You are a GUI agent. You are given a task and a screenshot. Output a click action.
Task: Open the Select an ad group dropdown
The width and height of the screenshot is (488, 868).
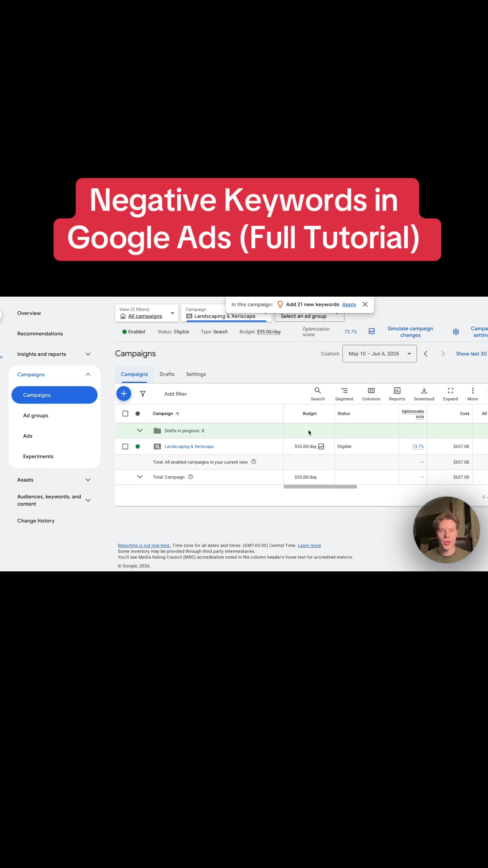click(309, 316)
